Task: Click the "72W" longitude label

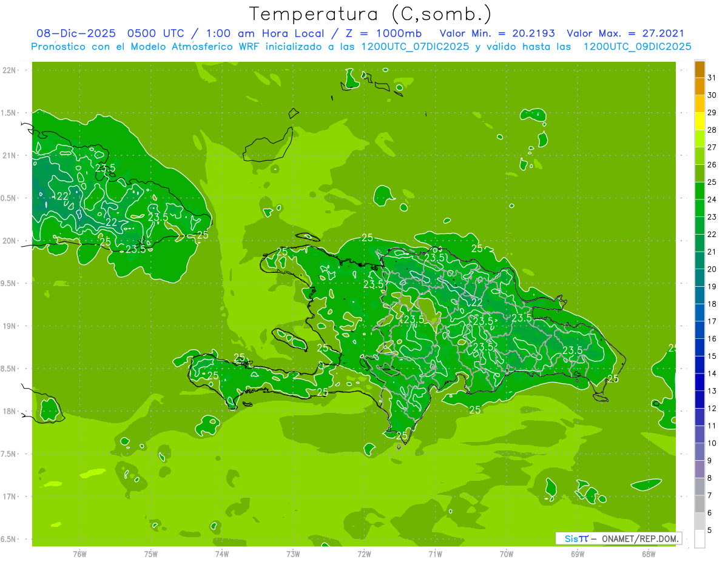Action: coord(364,554)
